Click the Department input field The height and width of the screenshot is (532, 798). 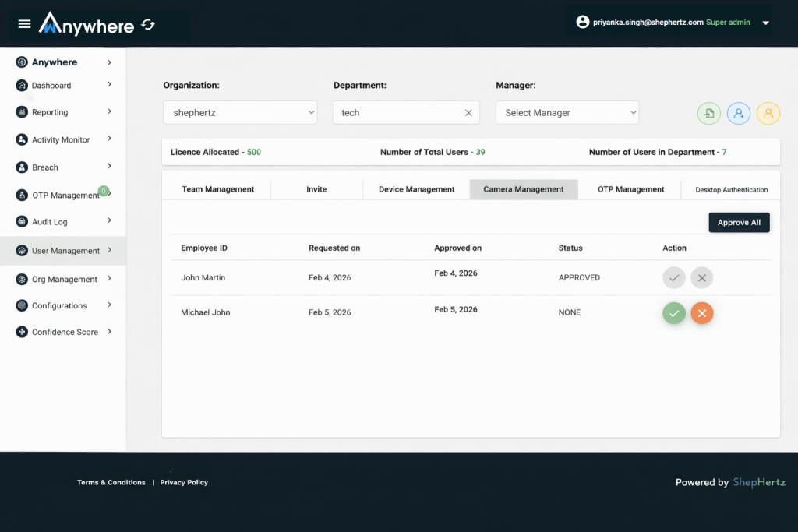pyautogui.click(x=397, y=113)
